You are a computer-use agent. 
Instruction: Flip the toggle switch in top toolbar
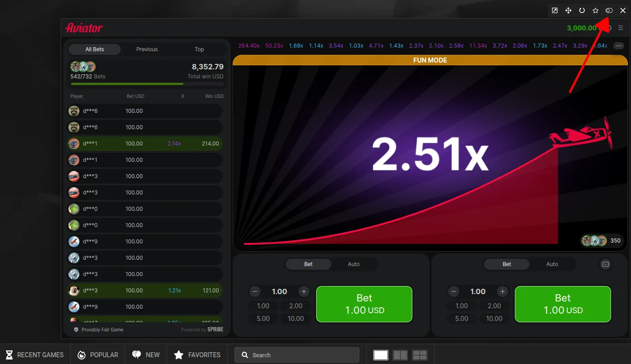coord(609,10)
